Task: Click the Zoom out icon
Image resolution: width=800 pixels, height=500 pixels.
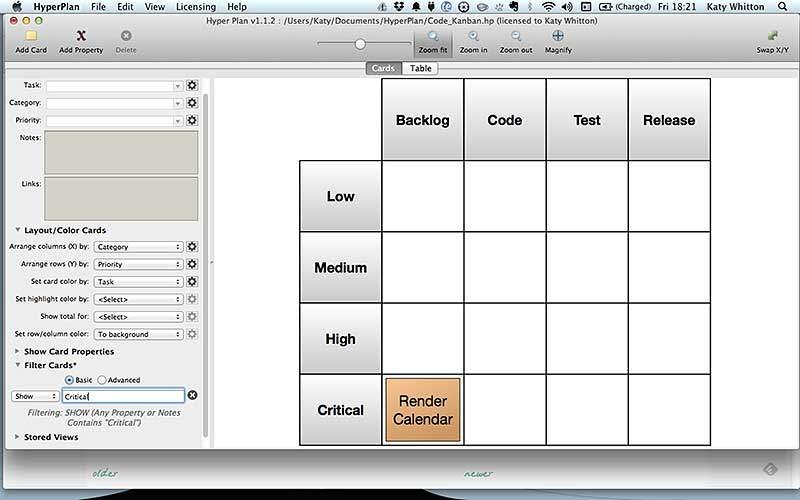Action: click(516, 37)
